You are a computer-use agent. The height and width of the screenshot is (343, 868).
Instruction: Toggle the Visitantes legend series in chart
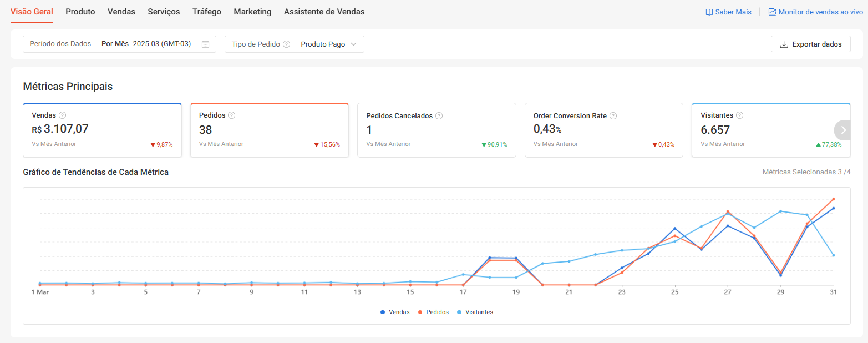(475, 312)
